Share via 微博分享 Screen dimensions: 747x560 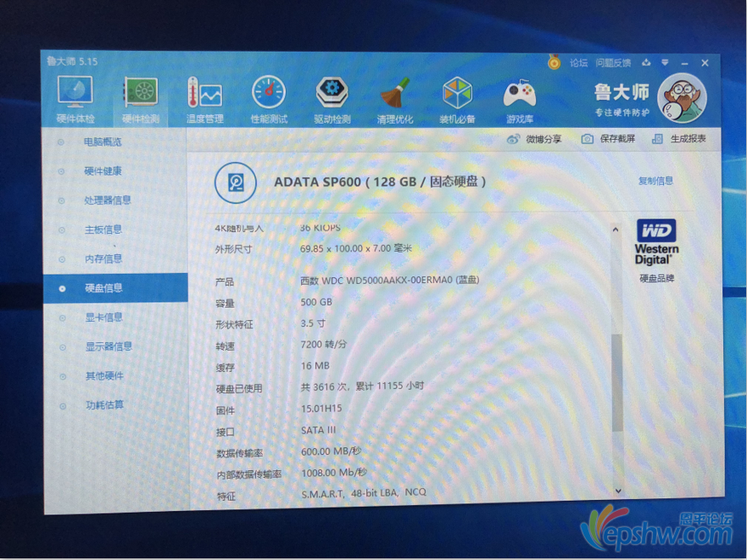534,139
